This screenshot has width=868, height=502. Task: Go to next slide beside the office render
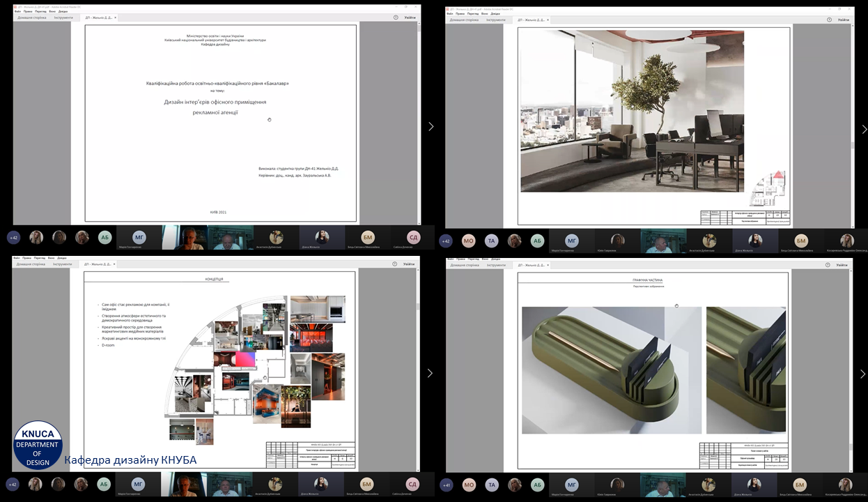(864, 129)
